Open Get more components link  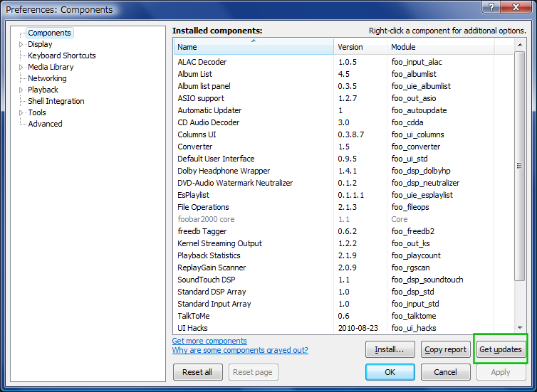click(209, 341)
